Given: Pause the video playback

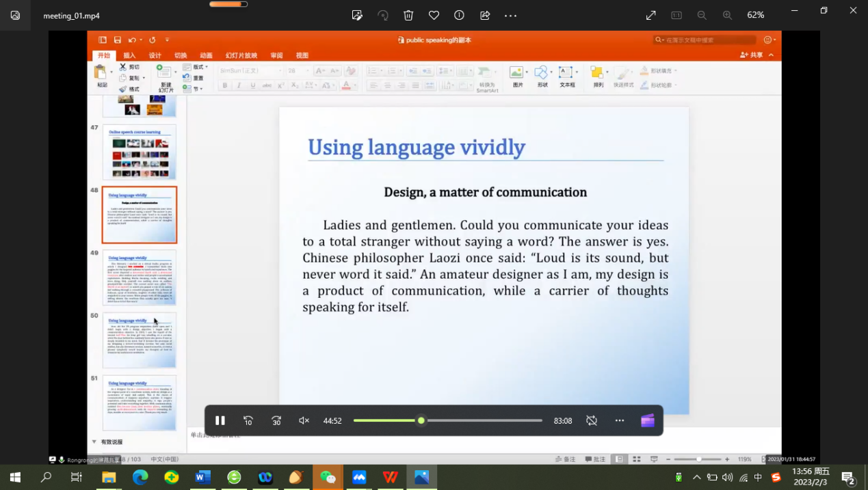Looking at the screenshot, I should (220, 420).
